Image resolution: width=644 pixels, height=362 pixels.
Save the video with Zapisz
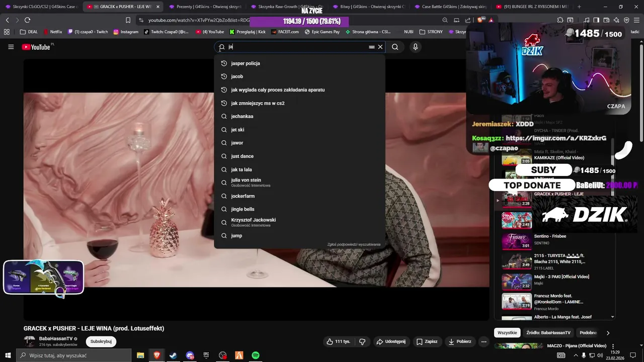pos(427,341)
